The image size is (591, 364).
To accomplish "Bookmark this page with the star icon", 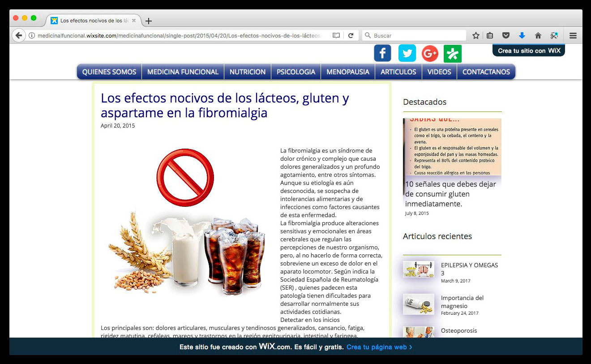I will tap(476, 35).
